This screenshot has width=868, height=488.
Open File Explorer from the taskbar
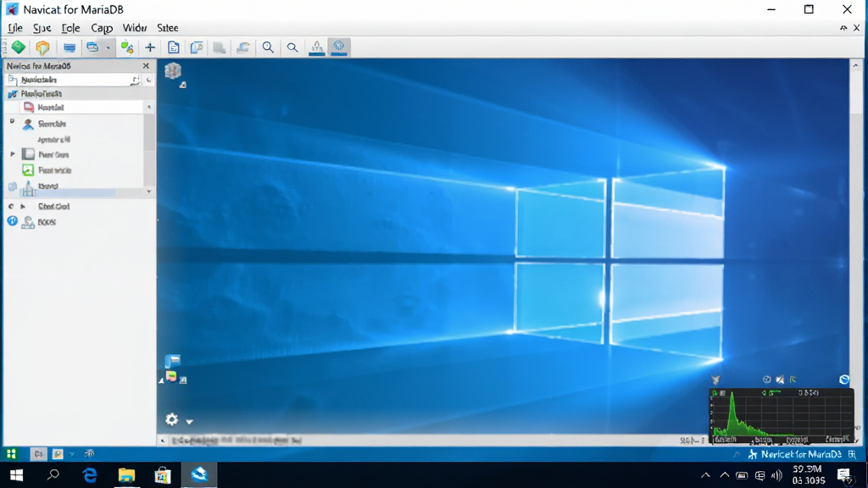click(126, 475)
